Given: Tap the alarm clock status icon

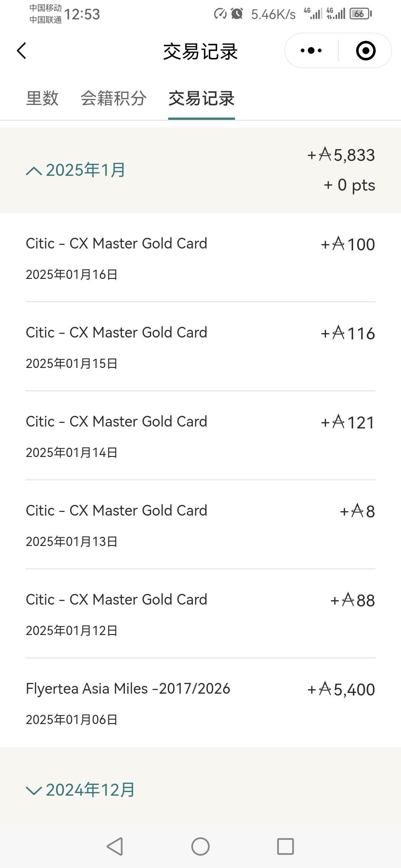Looking at the screenshot, I should click(237, 14).
